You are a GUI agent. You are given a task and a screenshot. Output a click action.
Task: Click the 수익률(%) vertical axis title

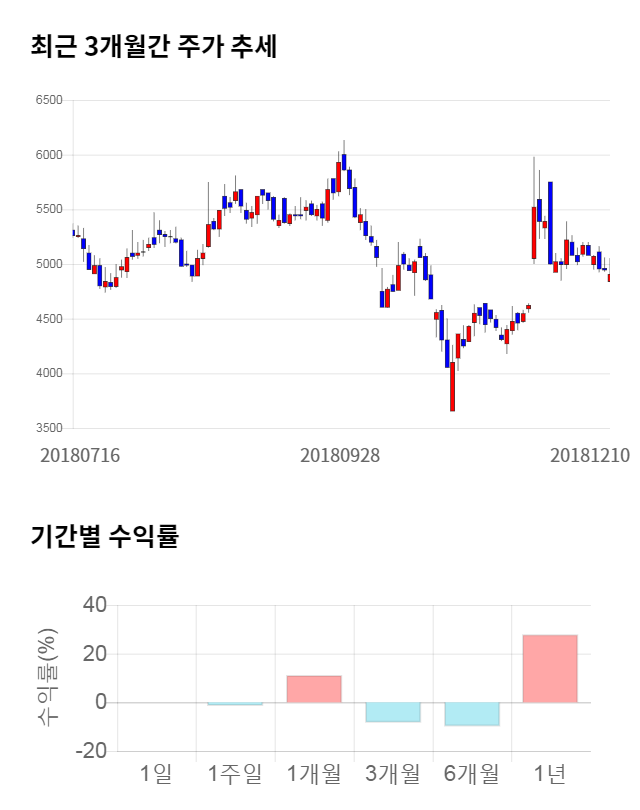click(x=47, y=677)
